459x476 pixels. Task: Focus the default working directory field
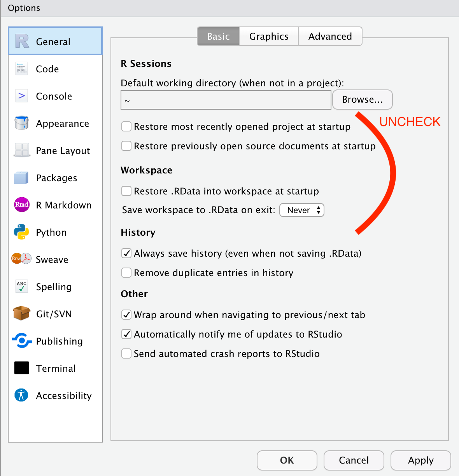tap(226, 100)
